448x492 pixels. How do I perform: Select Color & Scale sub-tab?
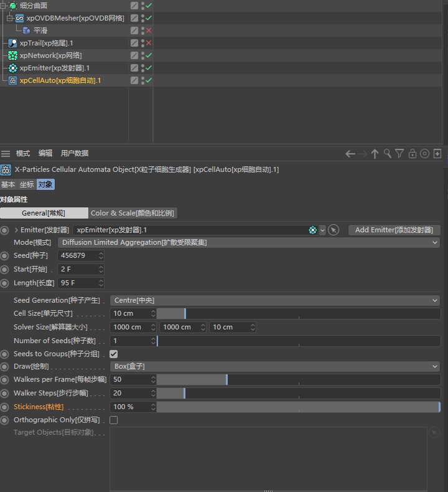[x=133, y=214]
